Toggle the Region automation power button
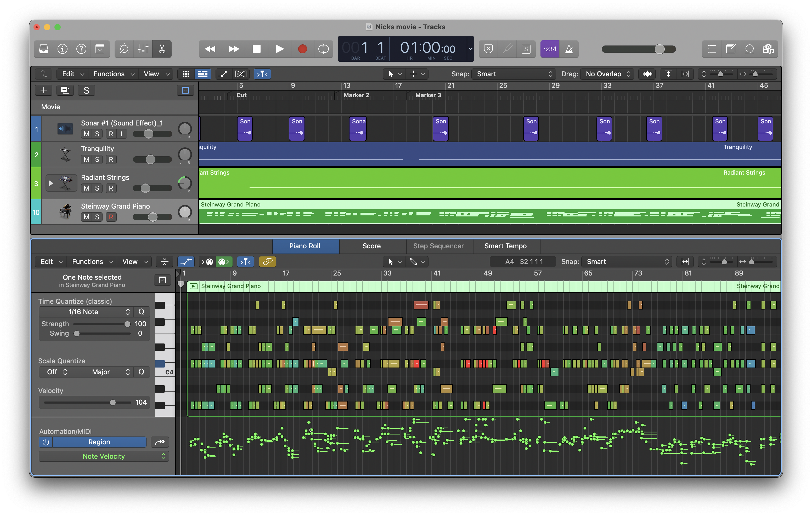Screen dimensions: 812x516 tap(46, 442)
